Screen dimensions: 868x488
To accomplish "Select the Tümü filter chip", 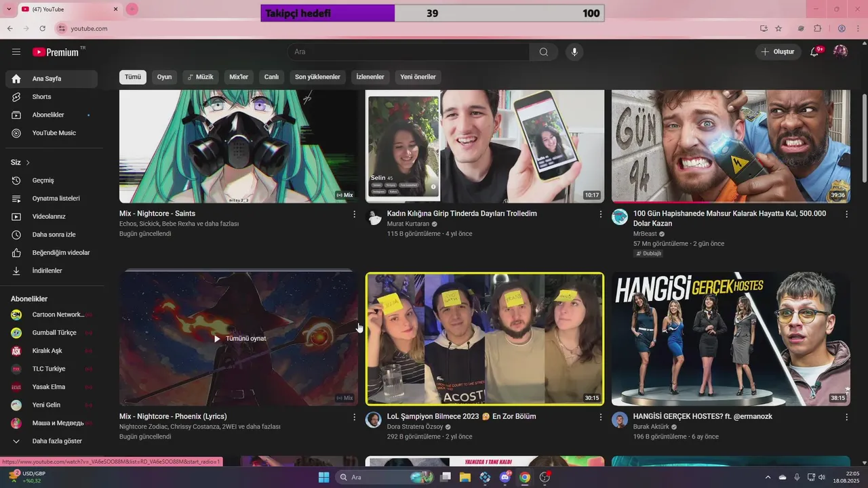I will point(133,77).
